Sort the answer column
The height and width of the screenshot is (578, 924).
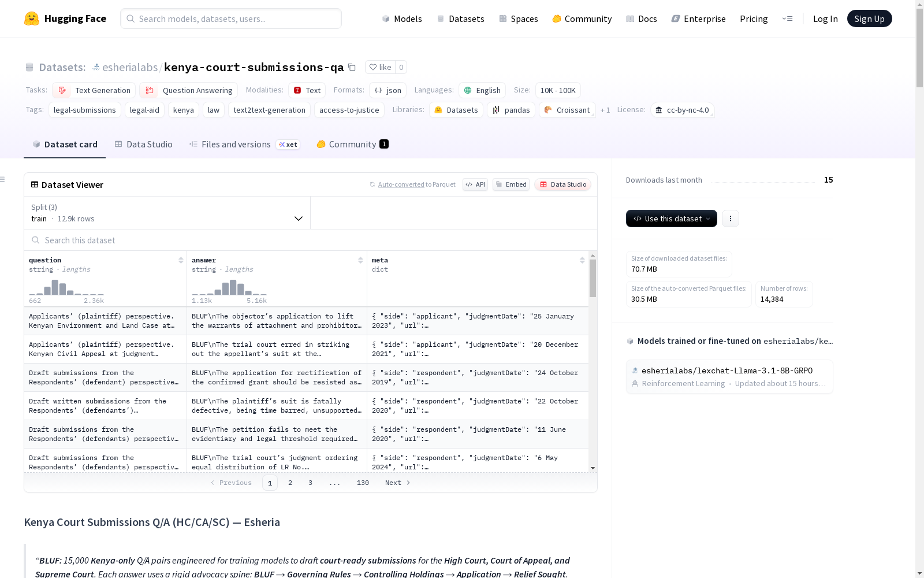click(360, 260)
